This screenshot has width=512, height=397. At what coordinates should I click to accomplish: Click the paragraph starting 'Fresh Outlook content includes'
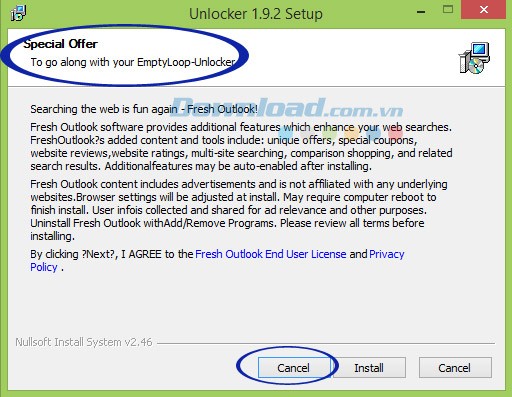pyautogui.click(x=239, y=210)
